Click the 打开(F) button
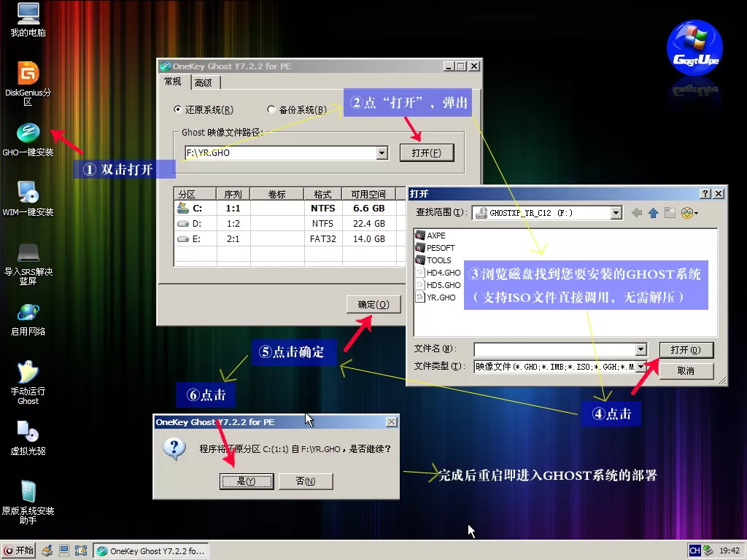747x560 pixels. (x=427, y=152)
